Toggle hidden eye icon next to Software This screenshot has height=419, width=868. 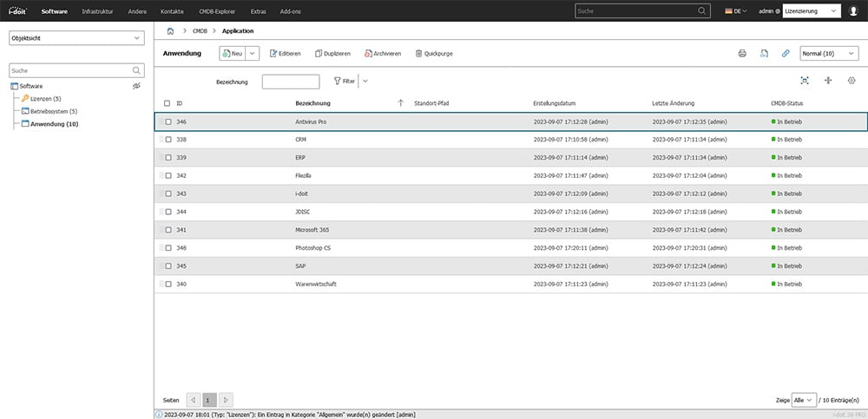(x=137, y=86)
